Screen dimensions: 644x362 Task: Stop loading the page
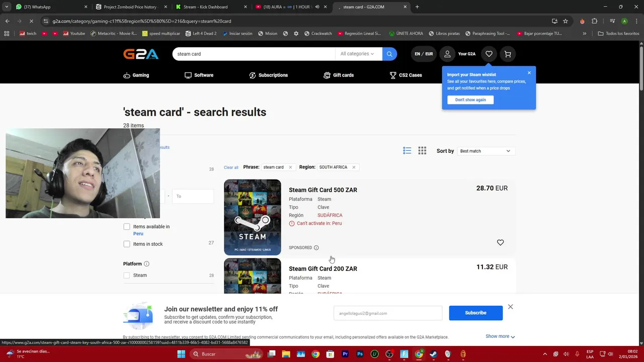pos(31,21)
